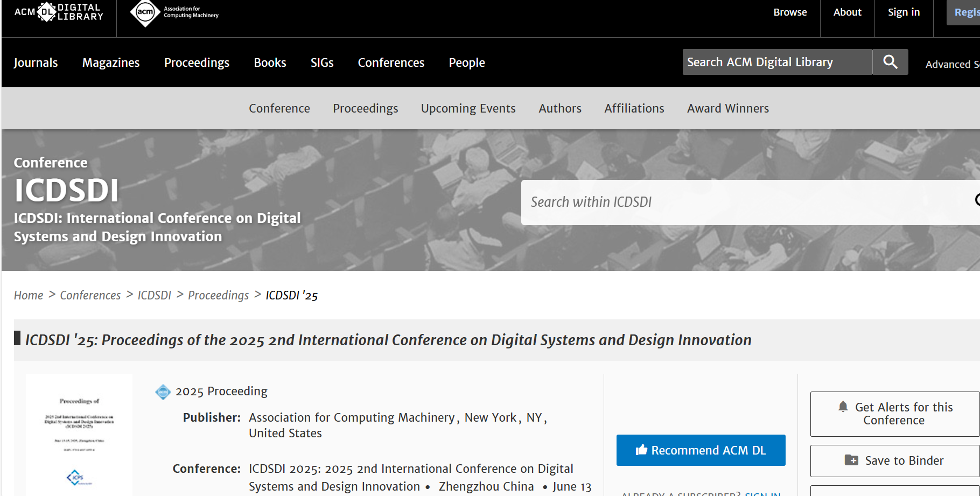Click the ACM Digital Library logo
Viewport: 980px width, 496px height.
(x=58, y=12)
